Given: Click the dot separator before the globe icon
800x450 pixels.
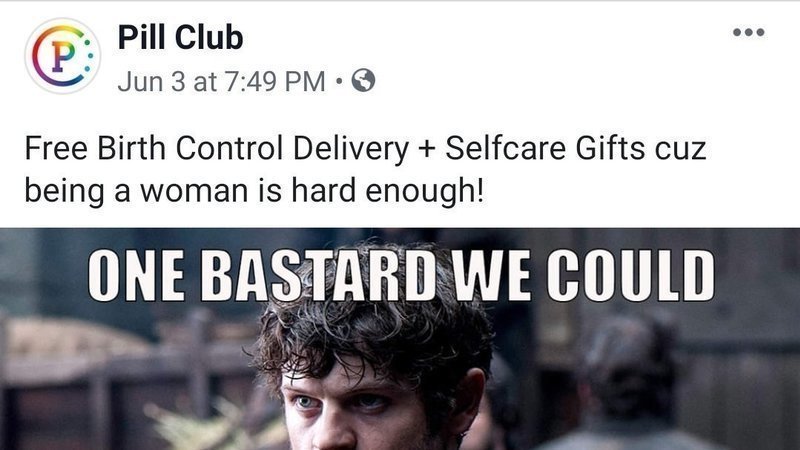Looking at the screenshot, I should [339, 81].
